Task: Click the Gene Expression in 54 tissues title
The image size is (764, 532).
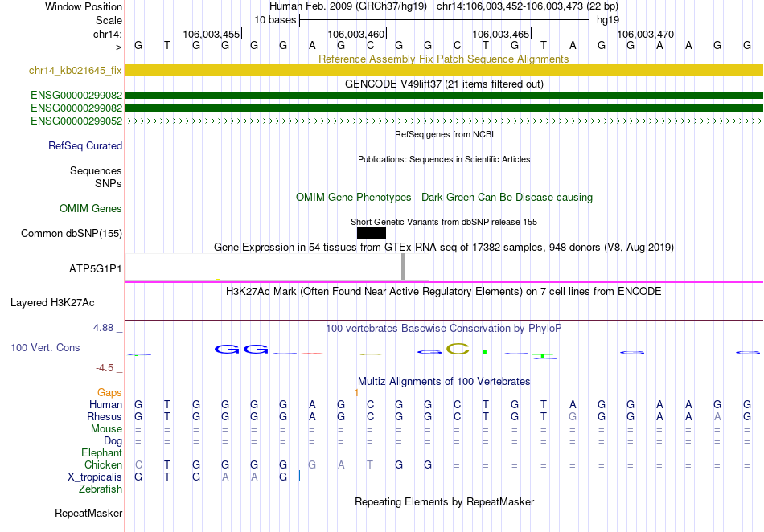Action: [444, 248]
